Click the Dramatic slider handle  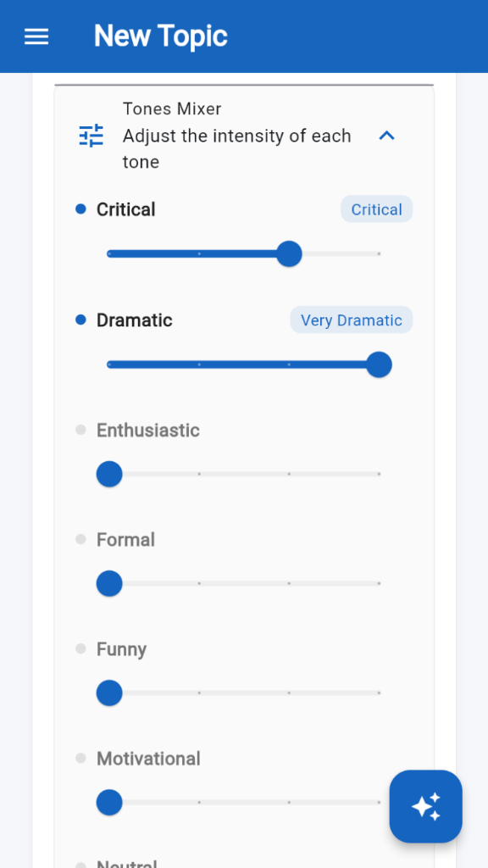(379, 364)
